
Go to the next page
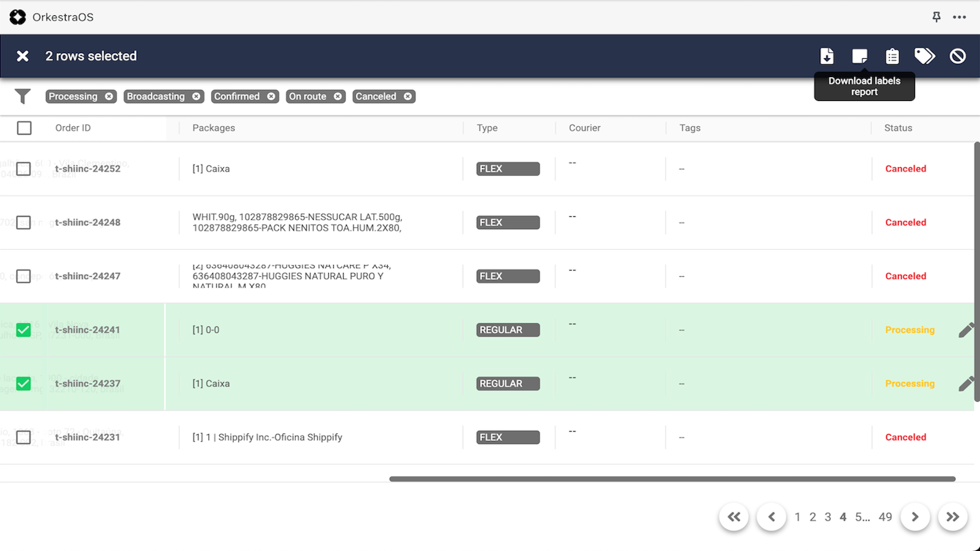point(915,517)
